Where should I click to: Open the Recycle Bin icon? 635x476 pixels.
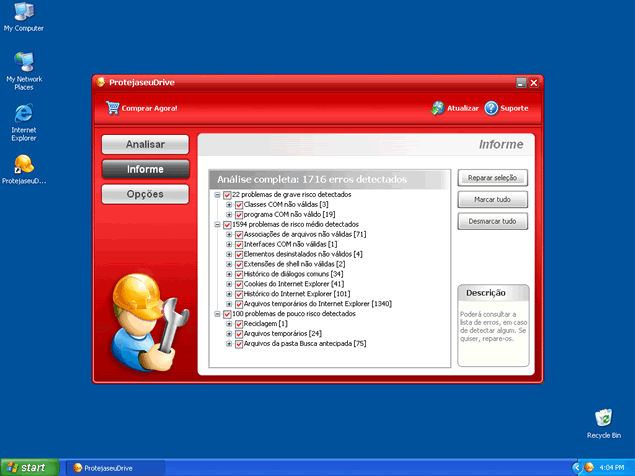click(603, 417)
